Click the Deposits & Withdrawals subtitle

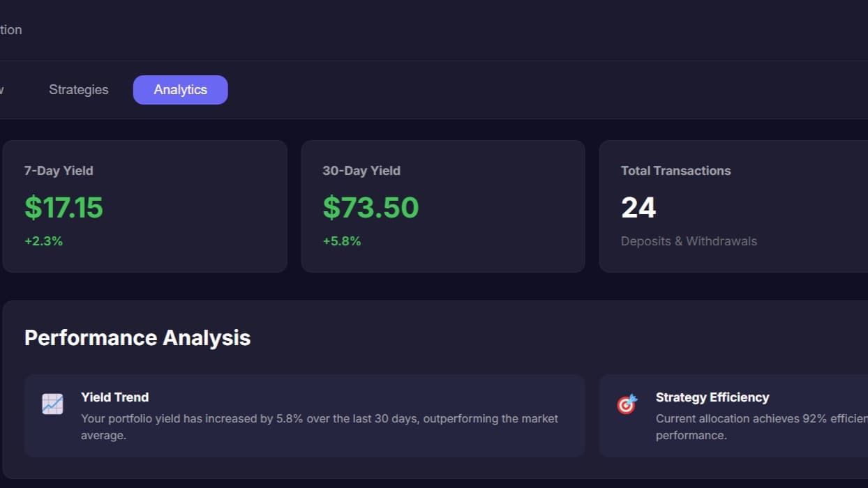689,241
